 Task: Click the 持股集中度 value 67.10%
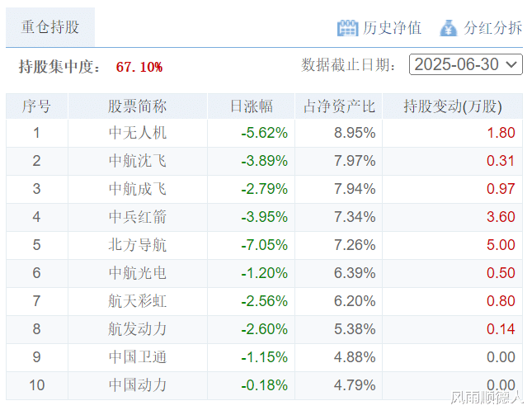pyautogui.click(x=139, y=67)
